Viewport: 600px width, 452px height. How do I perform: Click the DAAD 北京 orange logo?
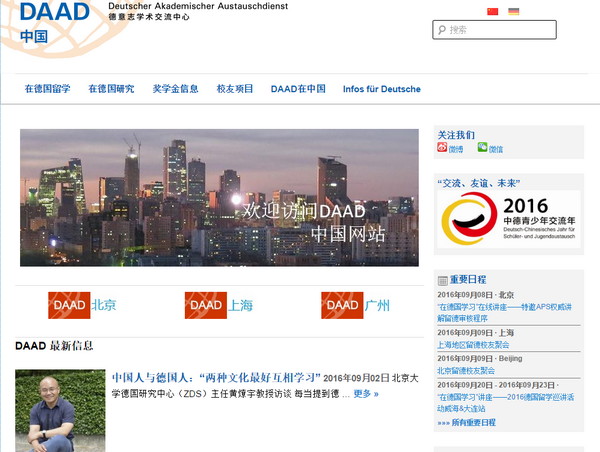[69, 305]
